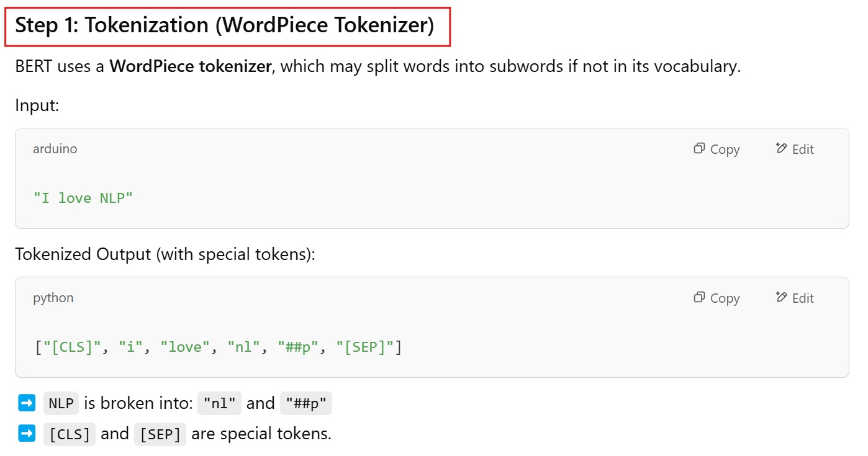Click the "python" language label
The image size is (868, 456).
(x=53, y=298)
